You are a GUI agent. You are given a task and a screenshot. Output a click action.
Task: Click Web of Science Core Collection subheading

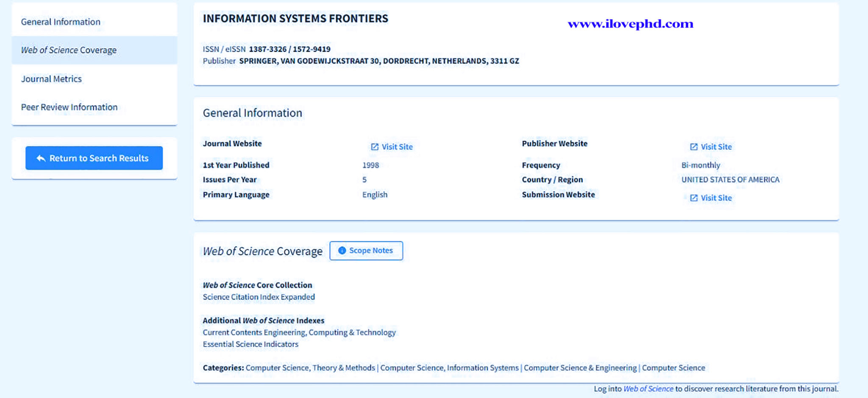coord(257,285)
